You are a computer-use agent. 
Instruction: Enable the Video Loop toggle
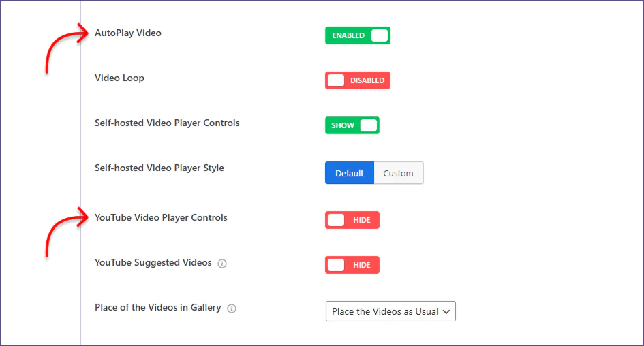coord(357,80)
